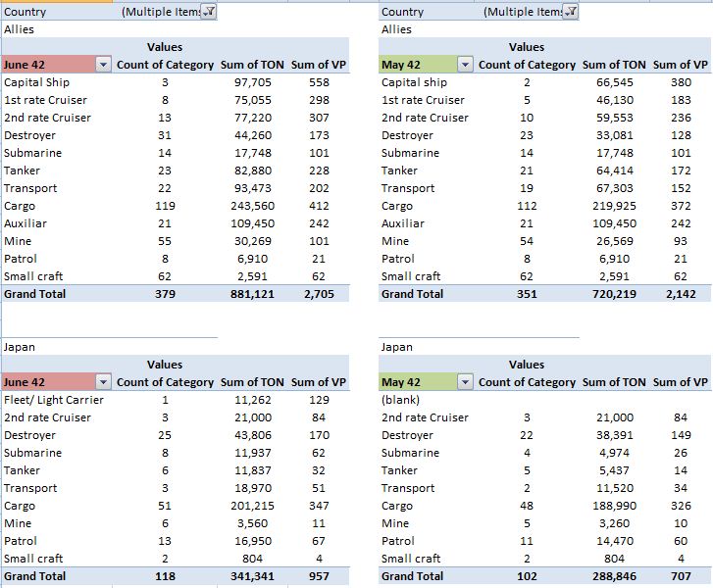Select the 201,215 Cargo tonnage cell
Screen dimensions: 713x588
(257, 506)
